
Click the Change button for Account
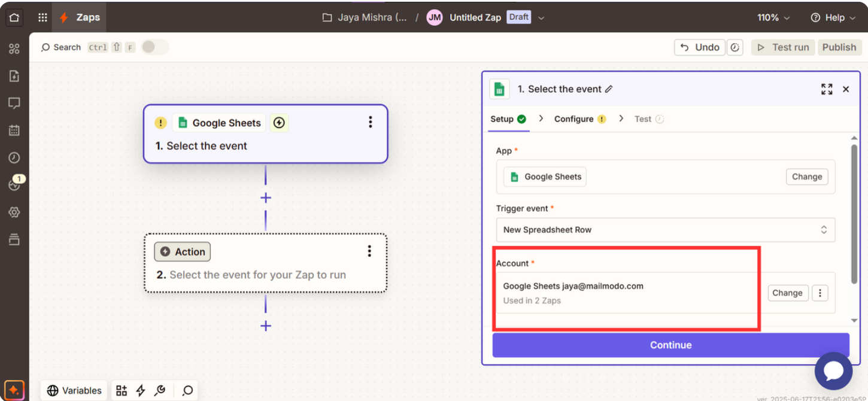click(x=787, y=293)
